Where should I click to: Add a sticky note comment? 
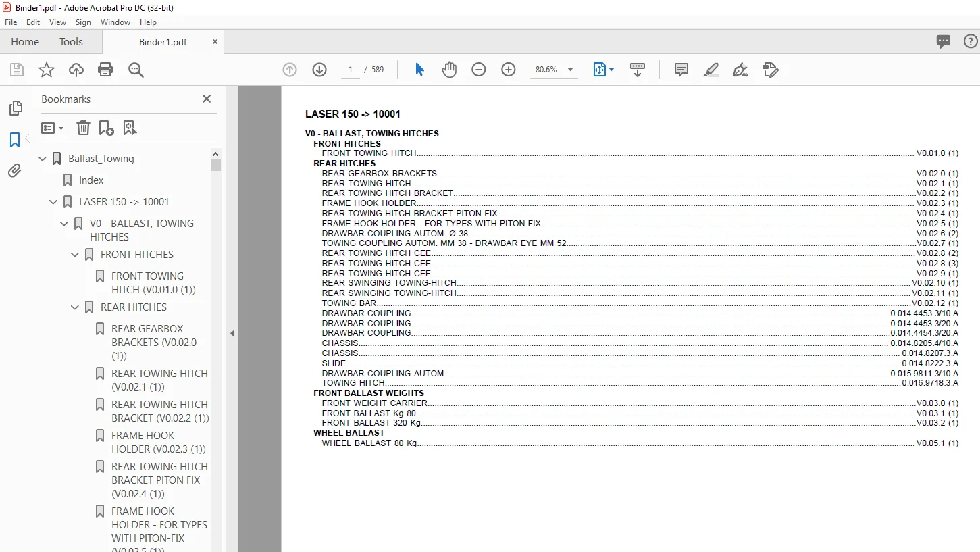tap(681, 70)
